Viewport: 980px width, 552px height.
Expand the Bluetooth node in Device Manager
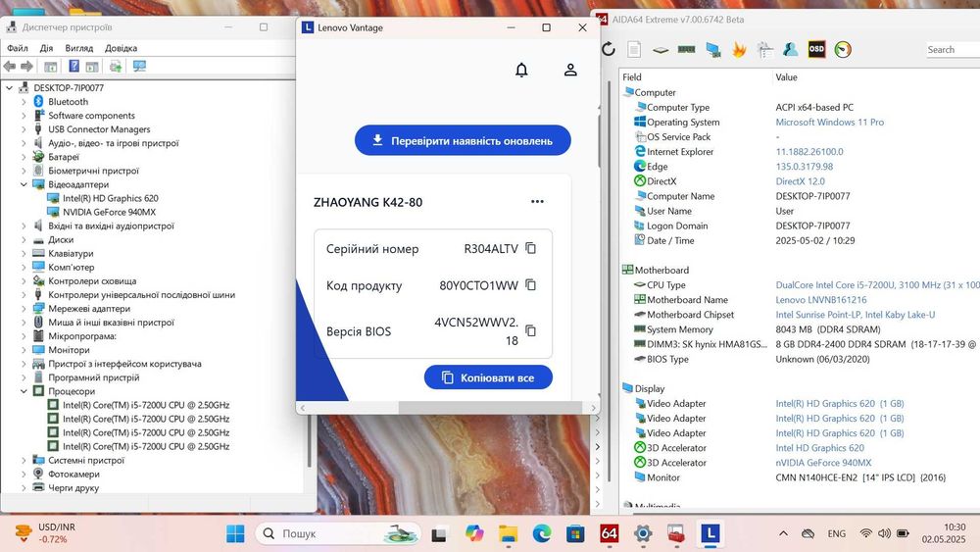[x=24, y=102]
